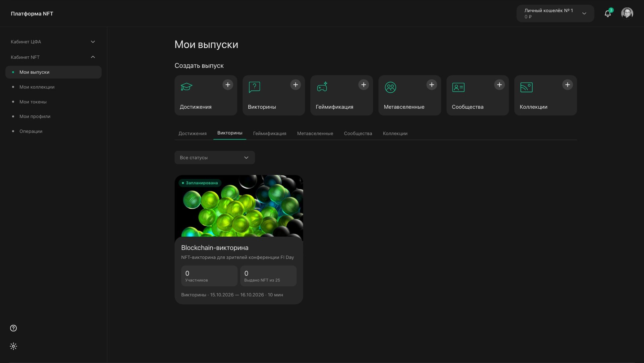644x363 pixels.
Task: Click Выдано NFT из 25 counter
Action: pos(268,276)
